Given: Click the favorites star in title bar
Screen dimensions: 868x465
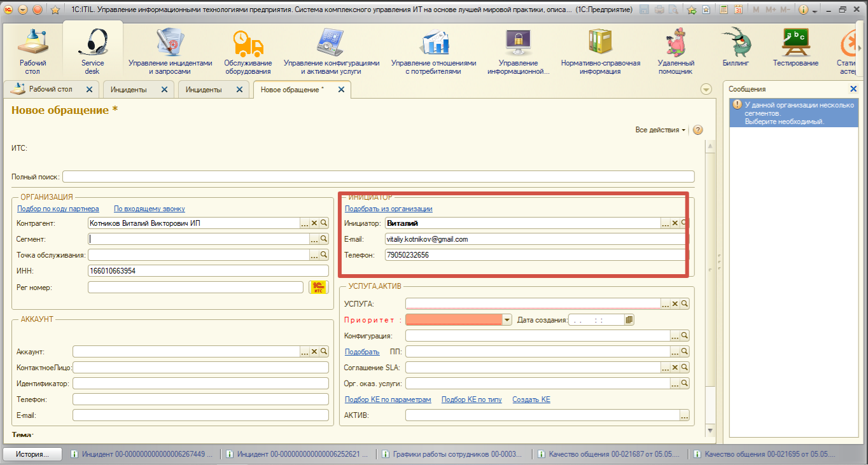Looking at the screenshot, I should (55, 10).
